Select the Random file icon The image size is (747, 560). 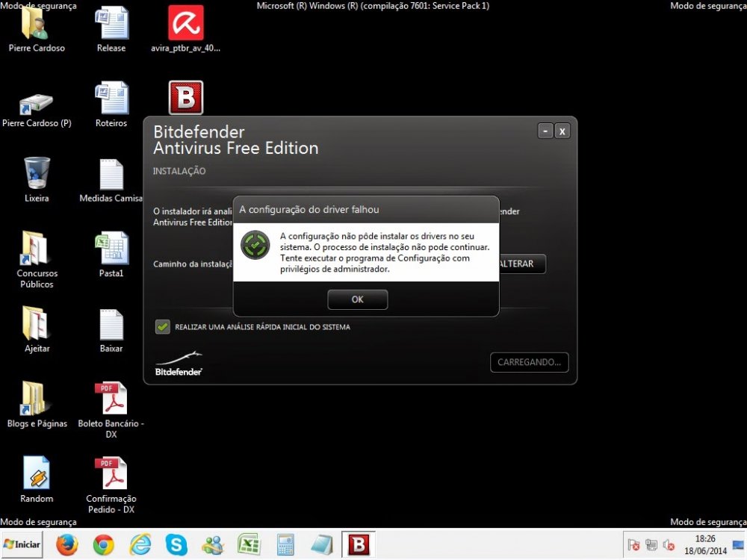[37, 480]
